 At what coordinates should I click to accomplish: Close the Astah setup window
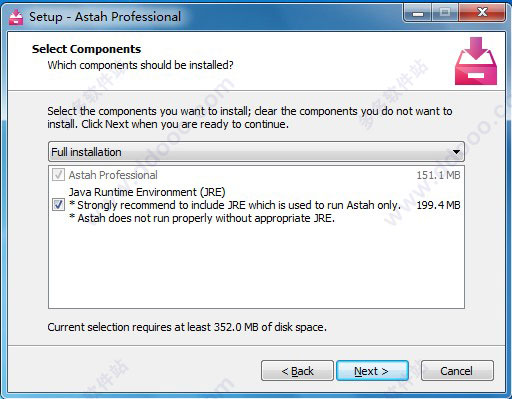[x=482, y=13]
